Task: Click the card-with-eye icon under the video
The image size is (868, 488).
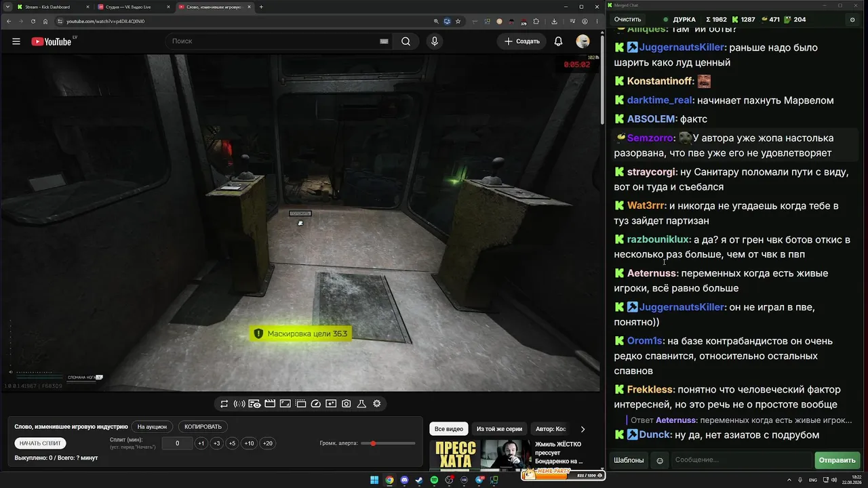Action: pos(254,404)
